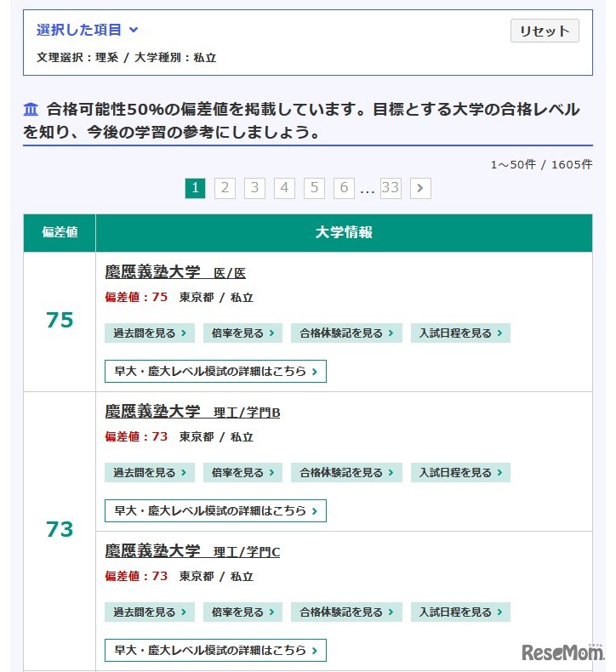616x672 pixels.
Task: Click 偏差値：73 text under 理工/学門B
Action: click(136, 436)
